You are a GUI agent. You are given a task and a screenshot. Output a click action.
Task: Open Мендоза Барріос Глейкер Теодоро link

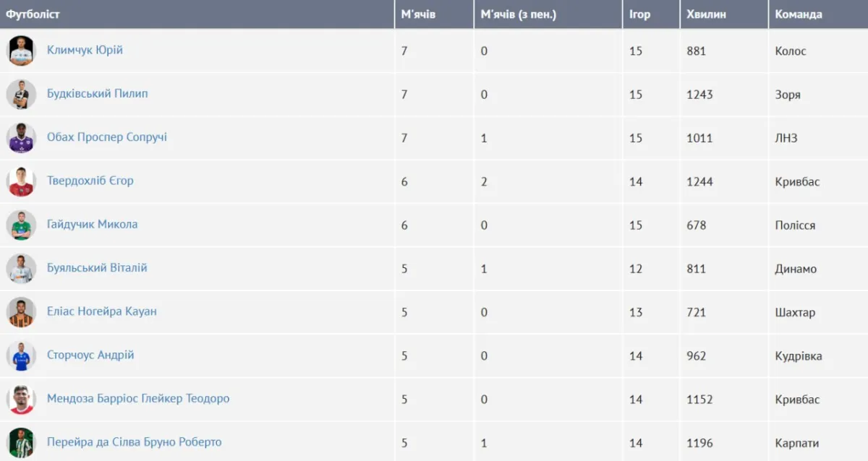tap(137, 399)
